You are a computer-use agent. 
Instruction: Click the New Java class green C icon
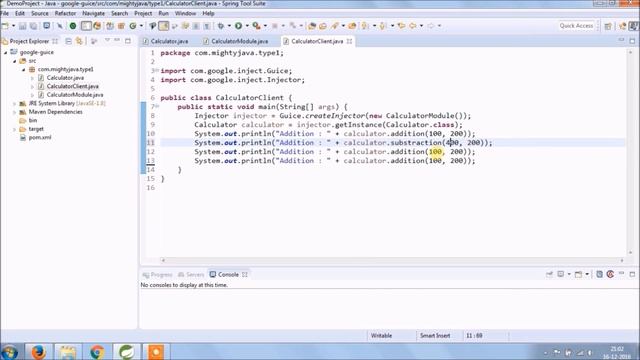[x=133, y=26]
